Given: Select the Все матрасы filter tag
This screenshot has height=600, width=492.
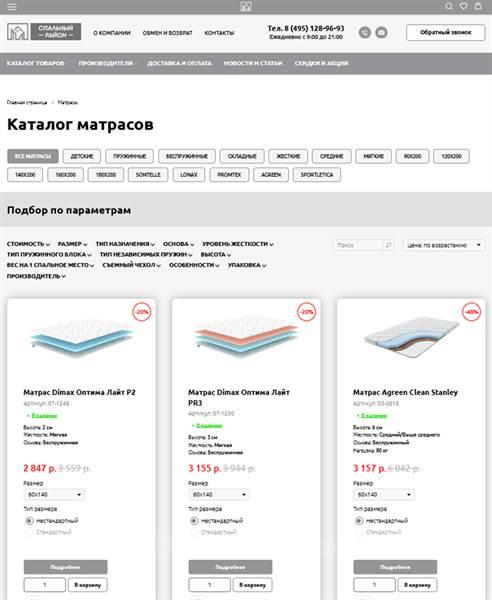Looking at the screenshot, I should (x=33, y=156).
